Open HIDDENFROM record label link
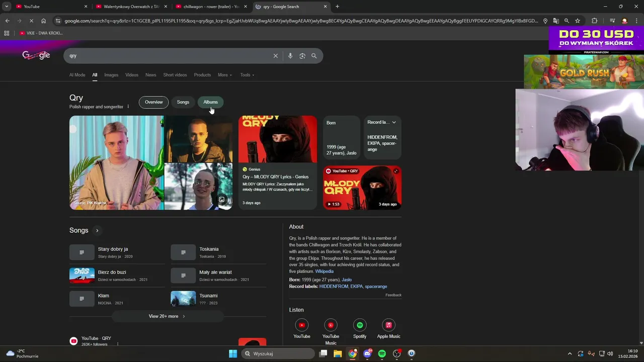 [x=334, y=287]
